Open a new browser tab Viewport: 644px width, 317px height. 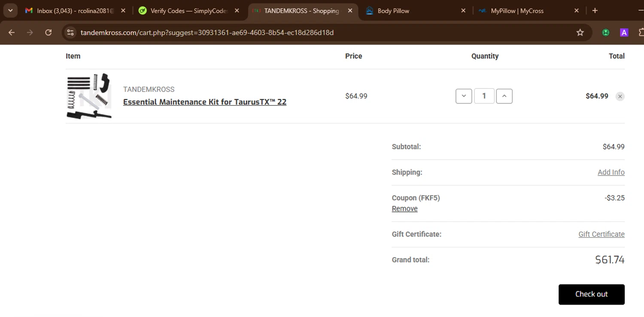click(595, 11)
